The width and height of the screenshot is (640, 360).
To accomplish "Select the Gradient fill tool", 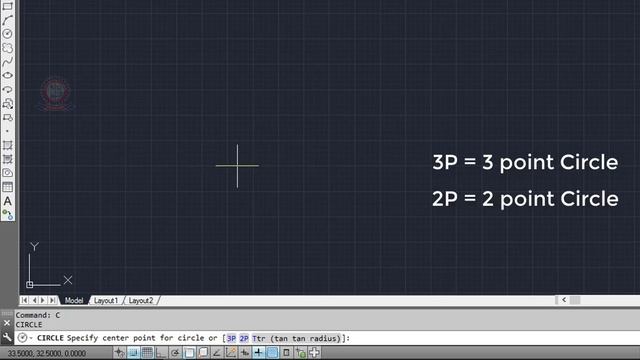I will 7,159.
